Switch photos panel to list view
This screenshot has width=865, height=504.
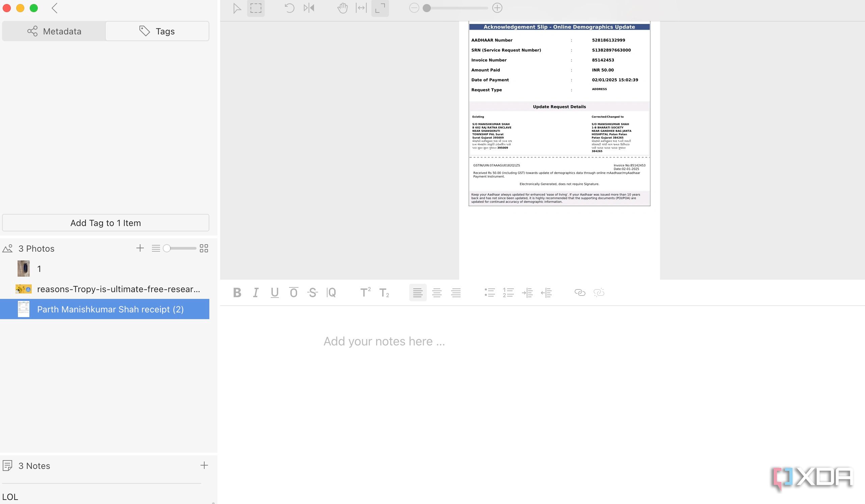[x=156, y=248]
